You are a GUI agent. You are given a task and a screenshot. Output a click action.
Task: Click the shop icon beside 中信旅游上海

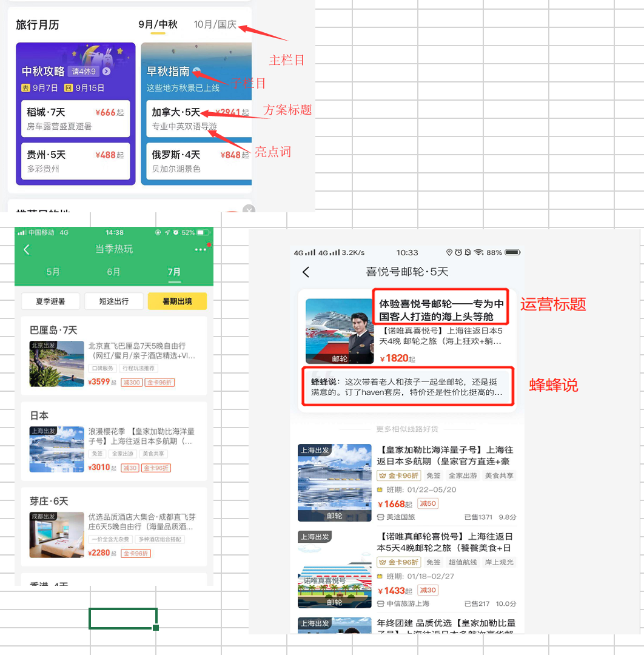tap(380, 603)
